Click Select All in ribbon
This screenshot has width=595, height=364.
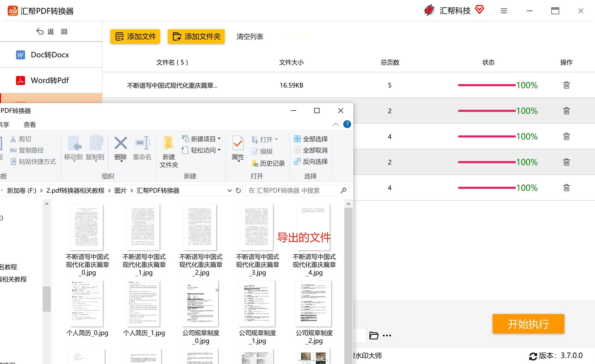coord(311,139)
